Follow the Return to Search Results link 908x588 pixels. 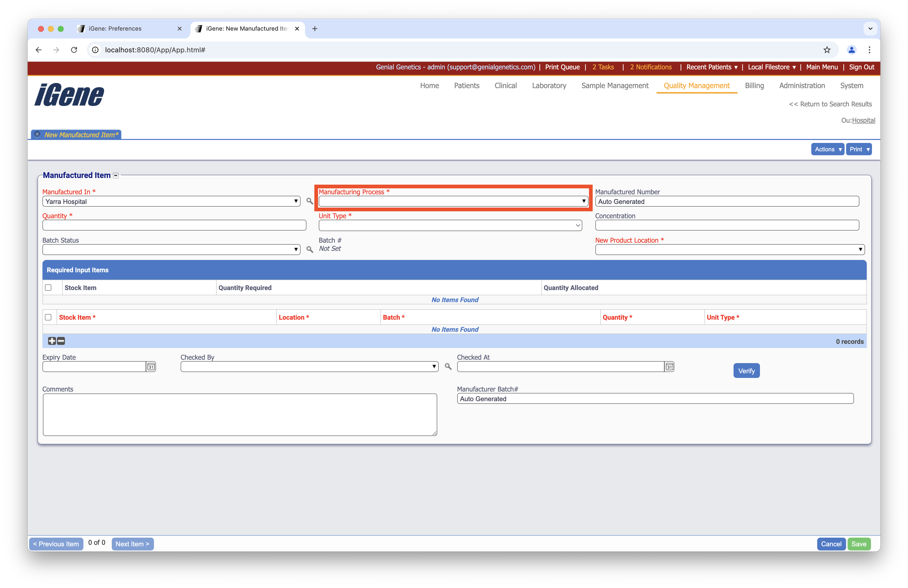pyautogui.click(x=830, y=104)
